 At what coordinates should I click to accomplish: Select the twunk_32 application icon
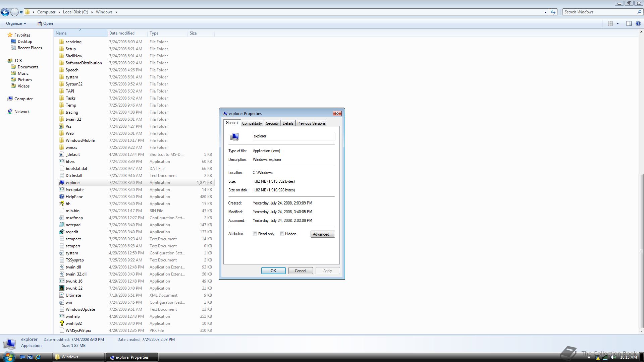[x=61, y=288]
